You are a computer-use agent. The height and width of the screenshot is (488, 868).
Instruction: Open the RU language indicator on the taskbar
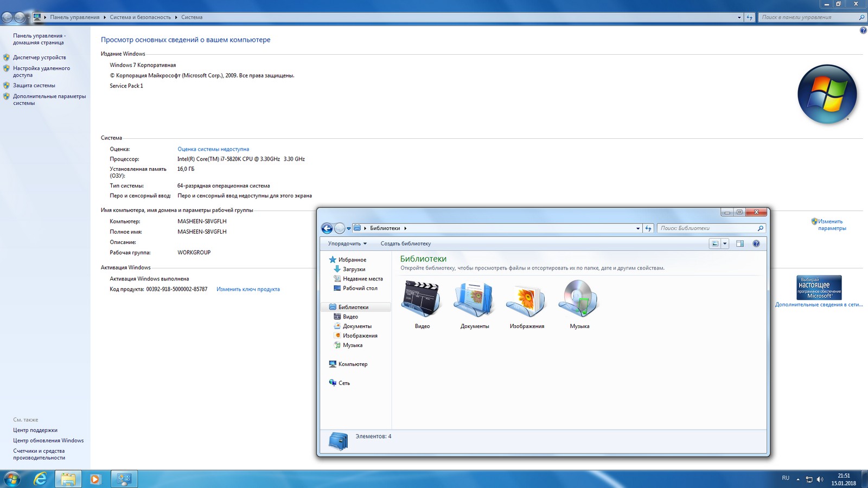pyautogui.click(x=786, y=478)
